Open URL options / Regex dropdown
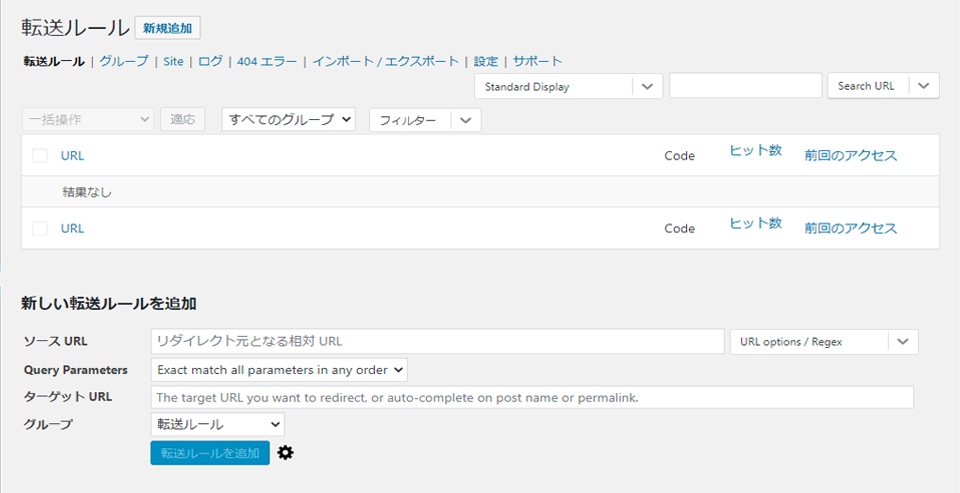 pos(824,341)
